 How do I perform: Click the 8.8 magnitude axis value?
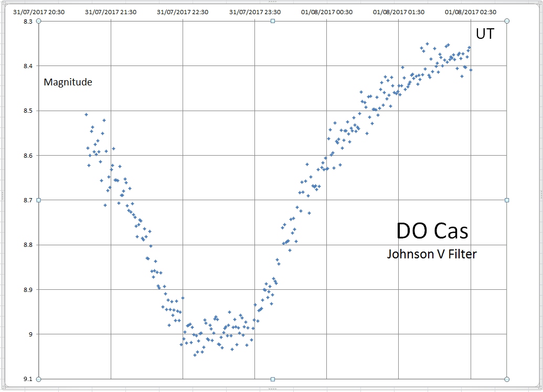click(28, 245)
